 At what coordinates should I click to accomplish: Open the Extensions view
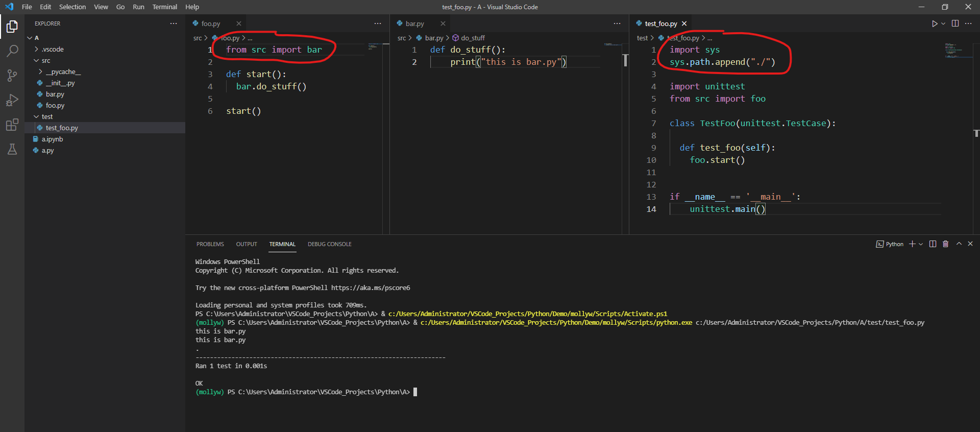pos(12,125)
